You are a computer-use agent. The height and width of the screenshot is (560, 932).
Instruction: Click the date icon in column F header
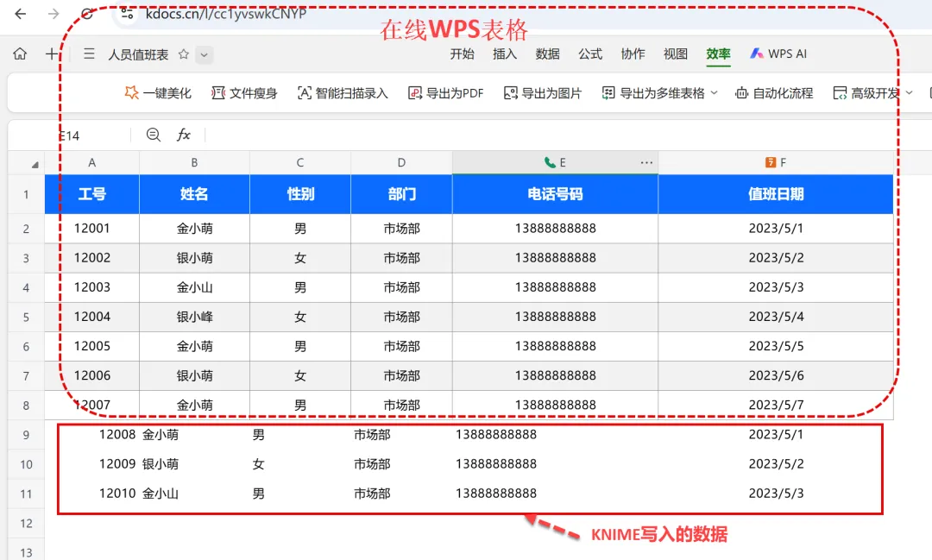coord(771,162)
